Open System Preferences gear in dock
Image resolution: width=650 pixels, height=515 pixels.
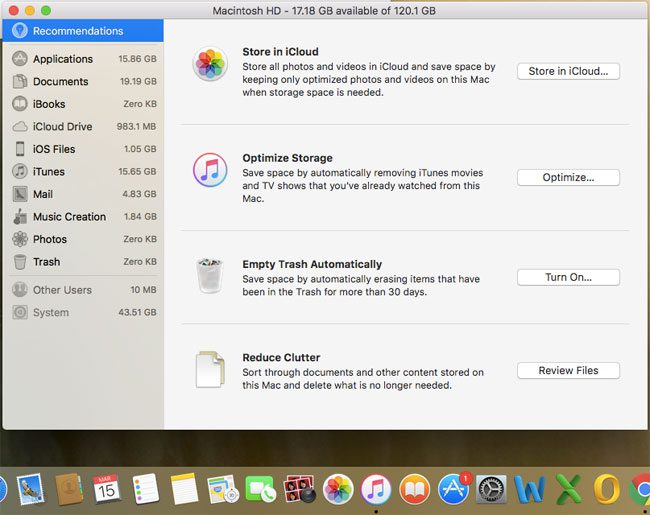pyautogui.click(x=493, y=490)
